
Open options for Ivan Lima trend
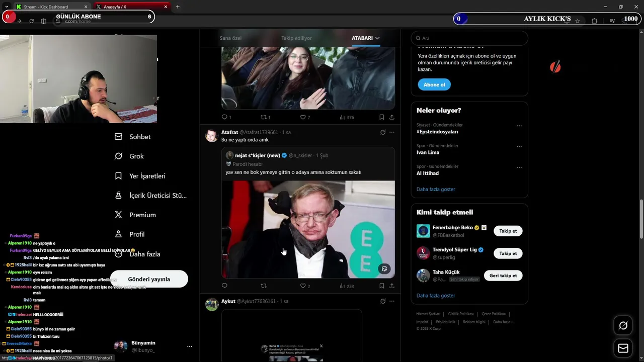519,146
